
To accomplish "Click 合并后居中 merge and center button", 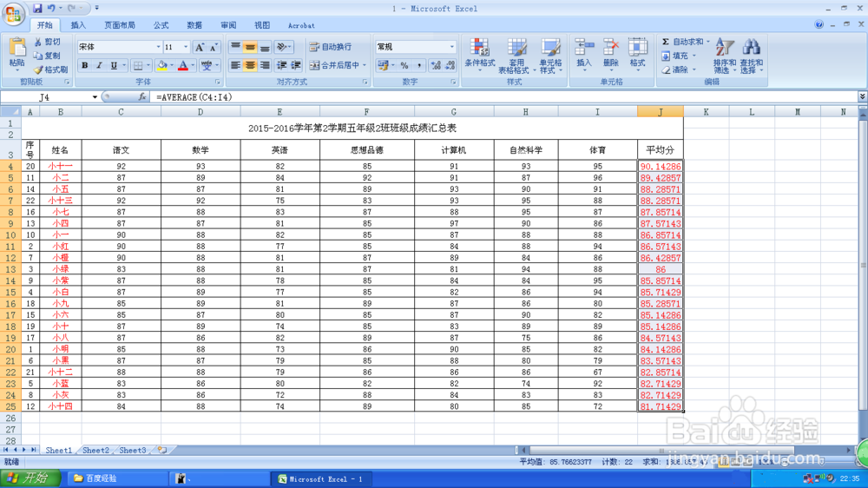I will (338, 65).
